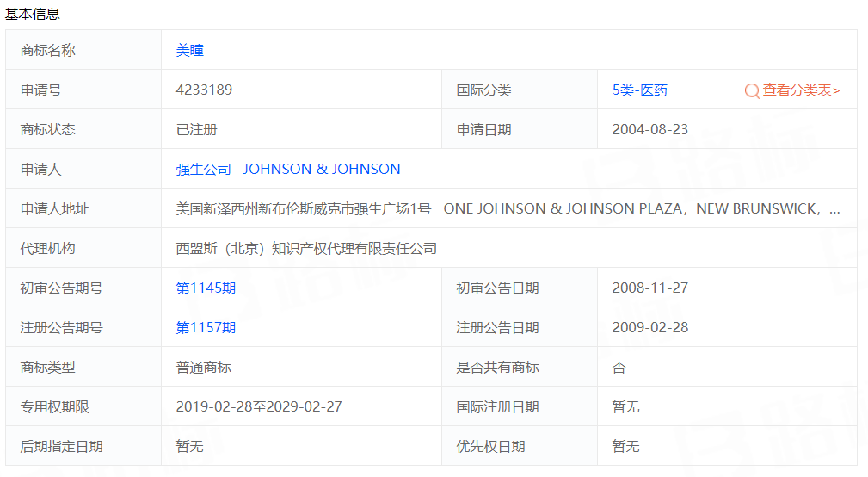Viewport: 868px width, 477px height.
Task: Open 查看分类表 classification table link
Action: [801, 90]
